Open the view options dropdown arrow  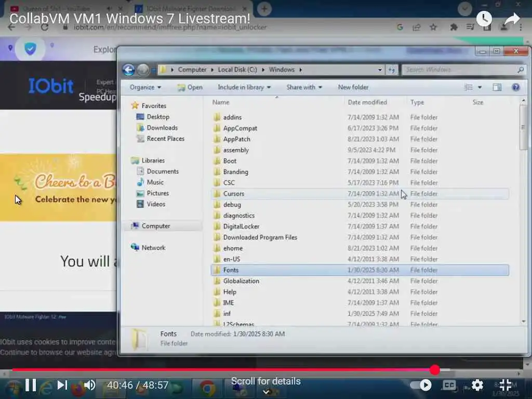tap(480, 87)
